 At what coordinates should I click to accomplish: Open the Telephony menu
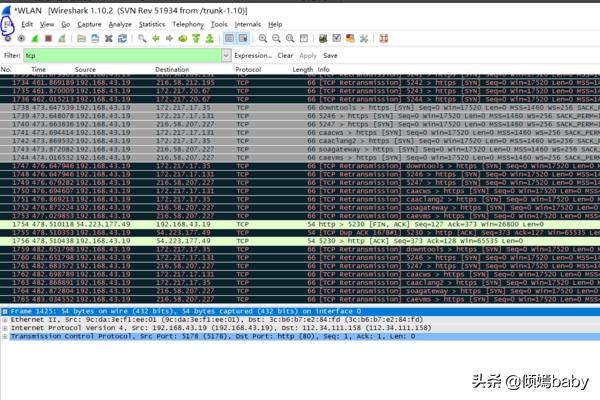[x=188, y=24]
